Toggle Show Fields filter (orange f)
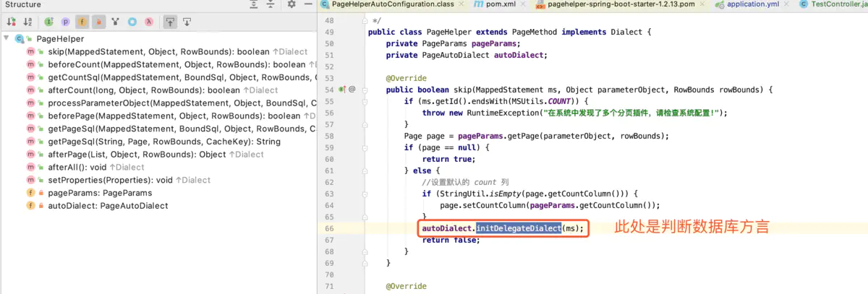The width and height of the screenshot is (868, 294). 82,22
